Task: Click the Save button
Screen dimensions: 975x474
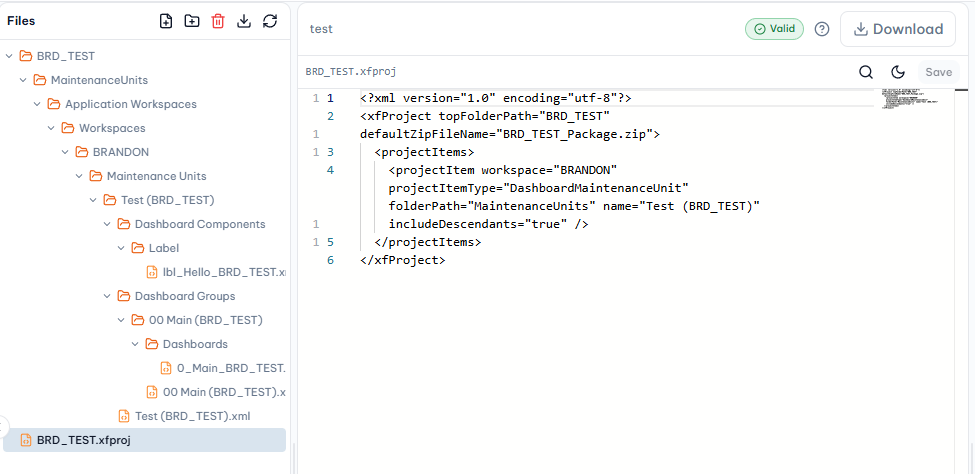Action: [x=938, y=72]
